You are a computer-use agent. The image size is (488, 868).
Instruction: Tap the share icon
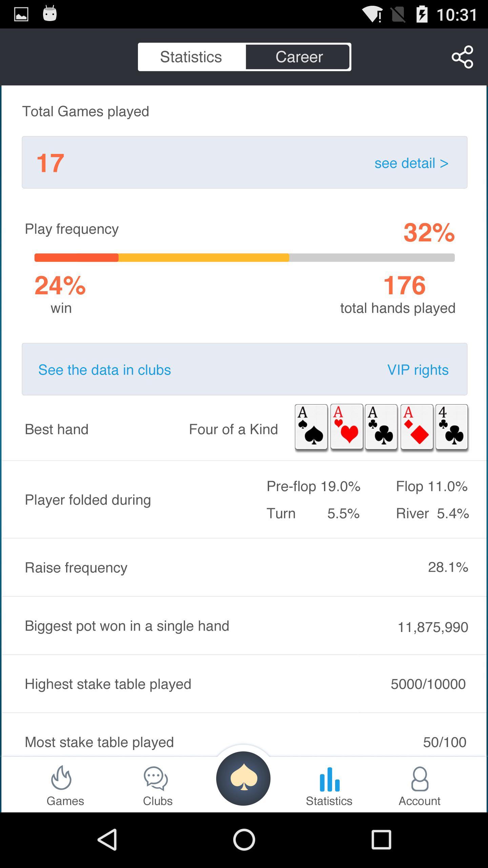[463, 57]
